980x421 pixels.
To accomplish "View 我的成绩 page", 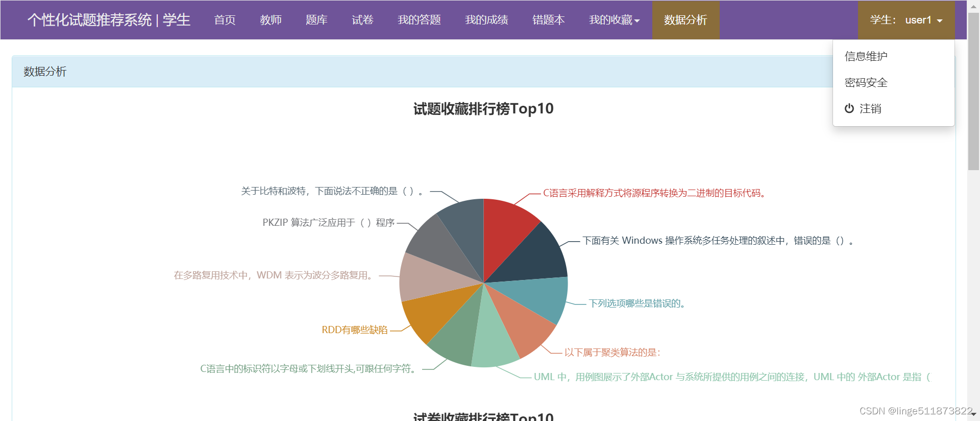I will point(486,20).
